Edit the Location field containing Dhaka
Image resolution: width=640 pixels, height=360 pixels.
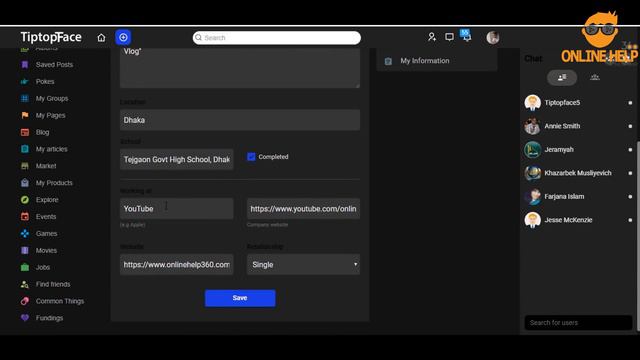click(240, 120)
